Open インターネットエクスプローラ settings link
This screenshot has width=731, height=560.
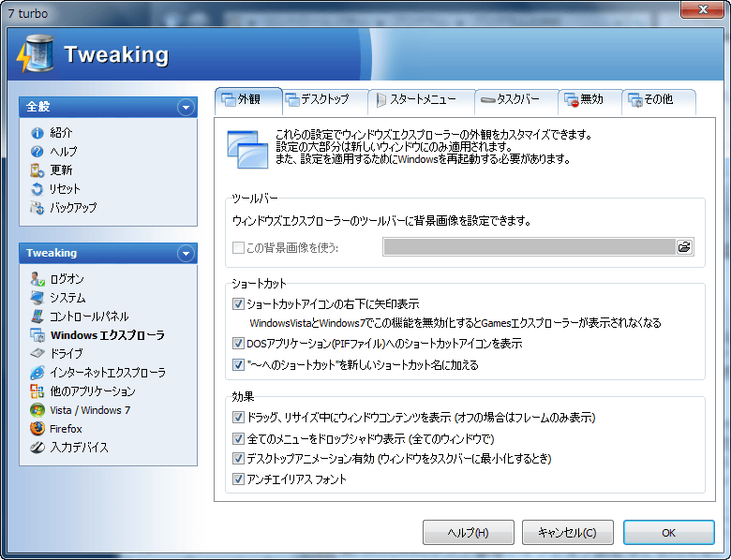(x=108, y=373)
